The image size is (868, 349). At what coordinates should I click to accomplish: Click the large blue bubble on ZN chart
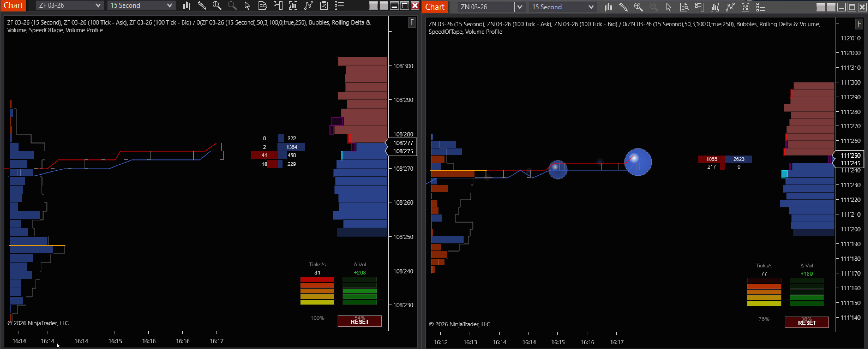pyautogui.click(x=638, y=162)
